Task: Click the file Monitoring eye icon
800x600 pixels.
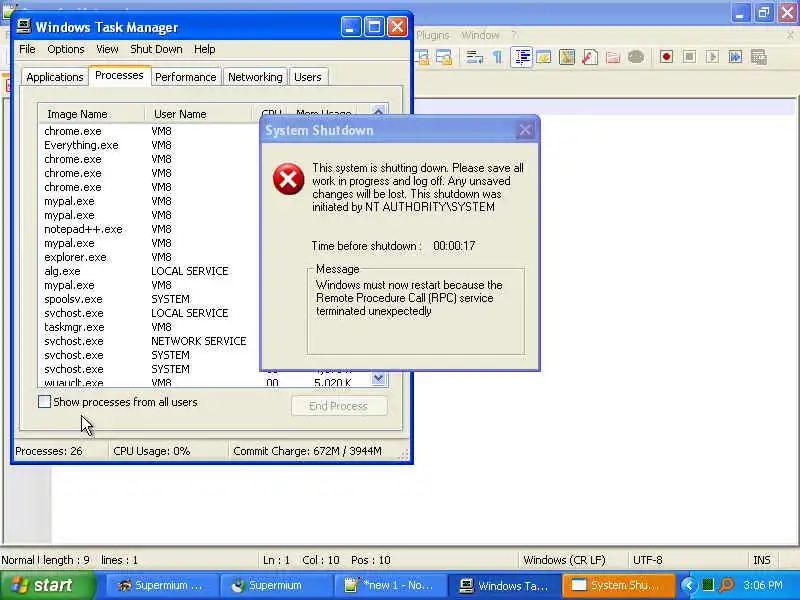Action: [x=636, y=57]
